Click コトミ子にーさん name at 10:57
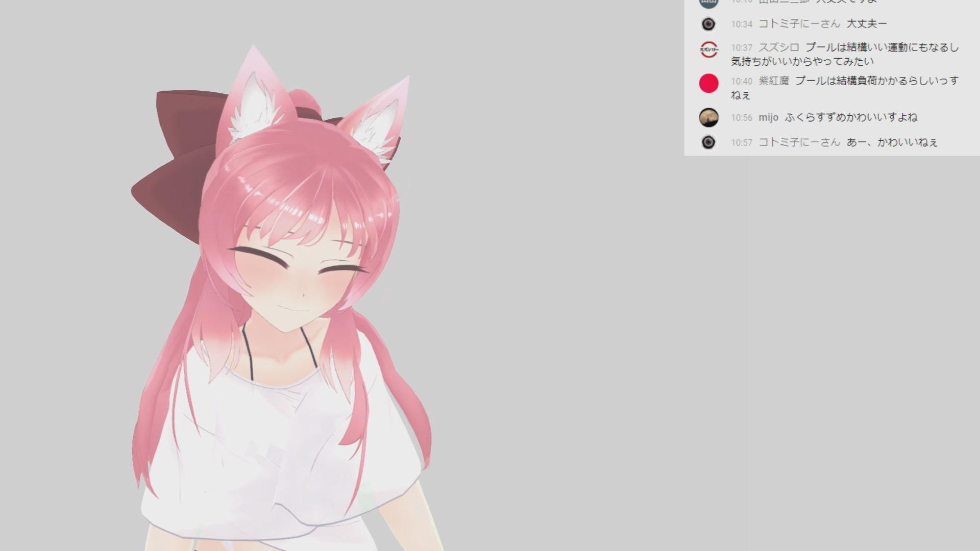980x551 pixels. (799, 142)
